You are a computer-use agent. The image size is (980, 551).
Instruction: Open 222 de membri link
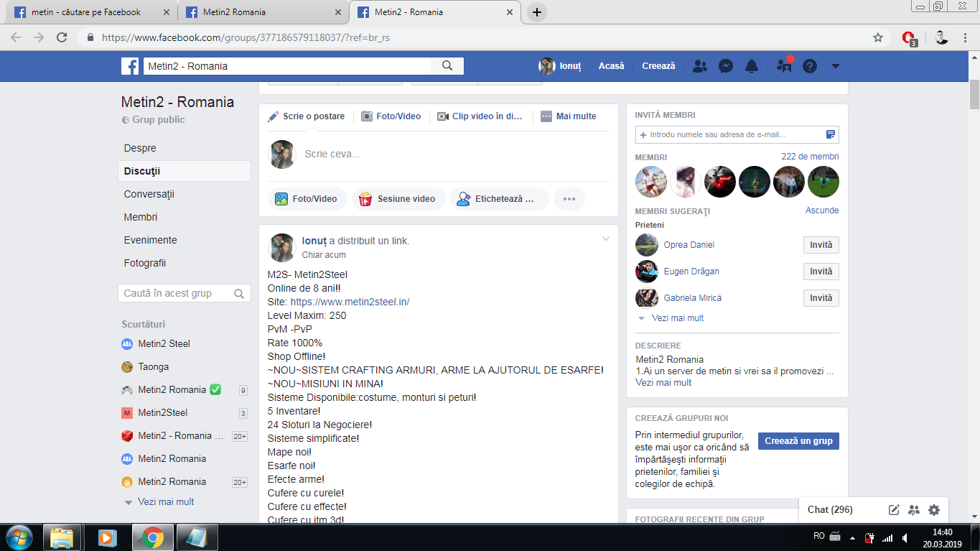click(x=810, y=157)
